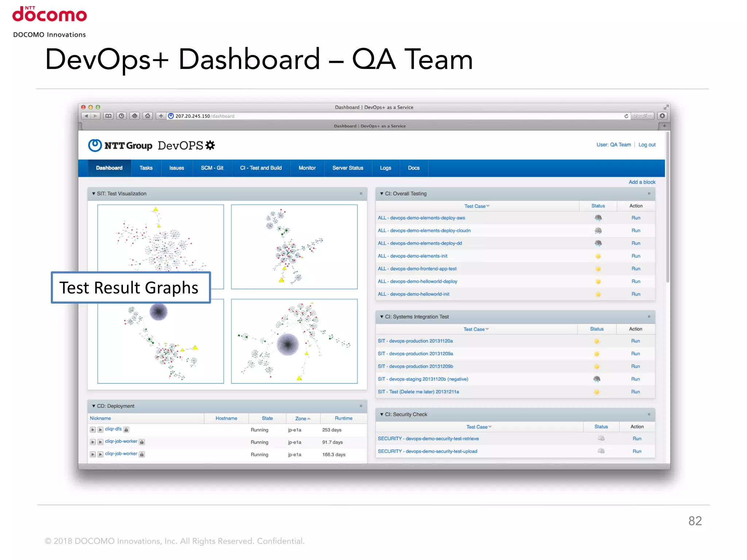This screenshot has height=560, width=747.
Task: Click the NTT Group logo
Action: pos(120,145)
